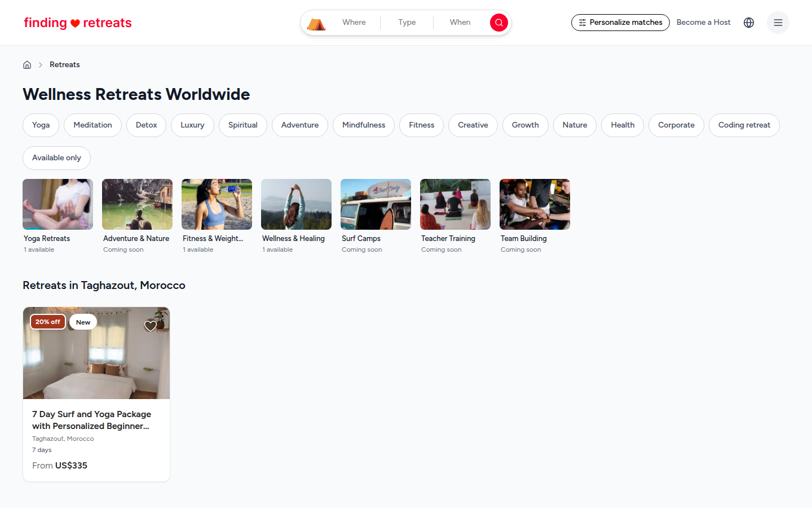Select the Coding retreat chip

coord(744,125)
